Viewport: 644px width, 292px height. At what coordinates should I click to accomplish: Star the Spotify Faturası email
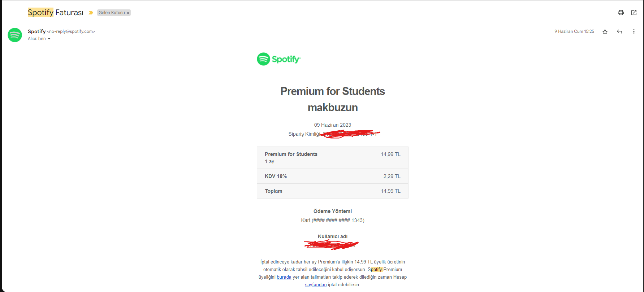click(x=605, y=32)
